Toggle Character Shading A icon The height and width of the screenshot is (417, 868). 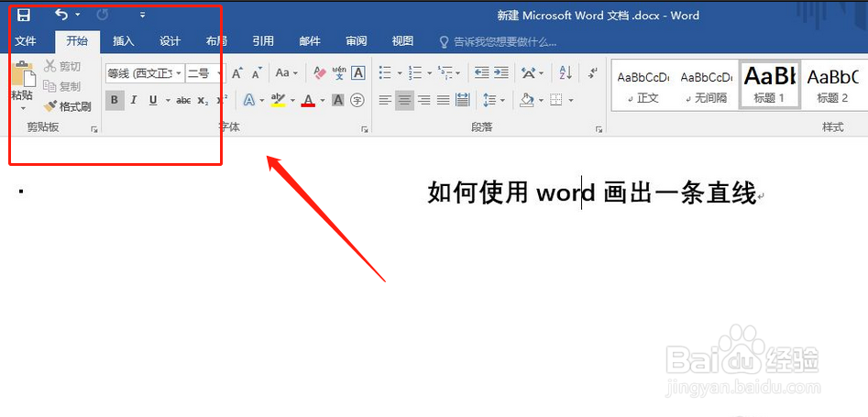point(338,100)
